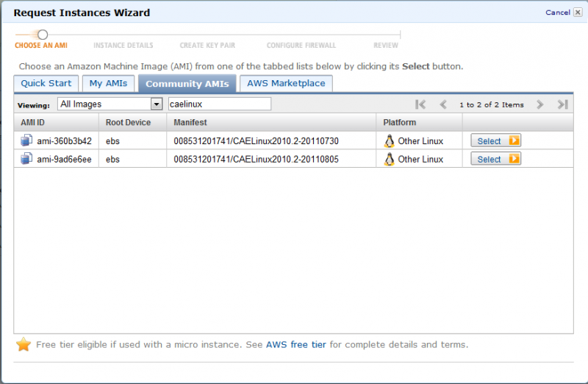Click the Configure Firewall step label
The image size is (588, 384).
coord(301,46)
